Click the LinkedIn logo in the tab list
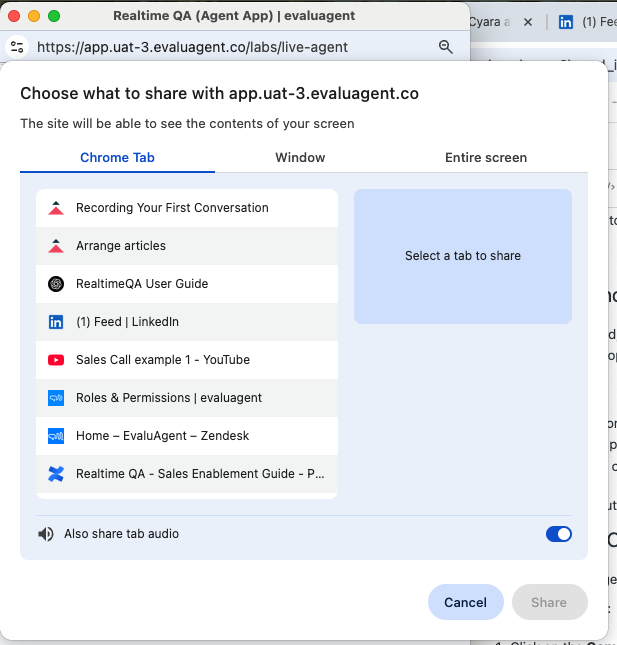617x645 pixels. (x=56, y=322)
